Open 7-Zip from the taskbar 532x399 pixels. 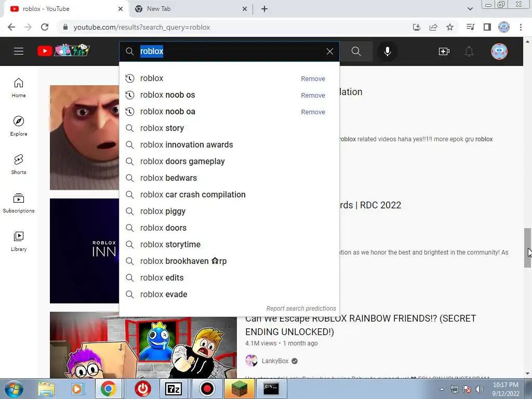click(x=174, y=389)
